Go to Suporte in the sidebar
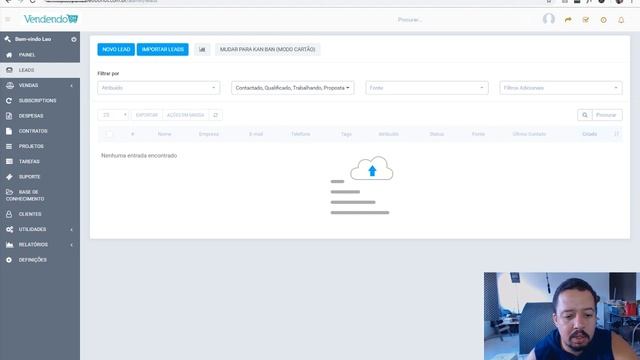The width and height of the screenshot is (640, 360). click(x=40, y=177)
